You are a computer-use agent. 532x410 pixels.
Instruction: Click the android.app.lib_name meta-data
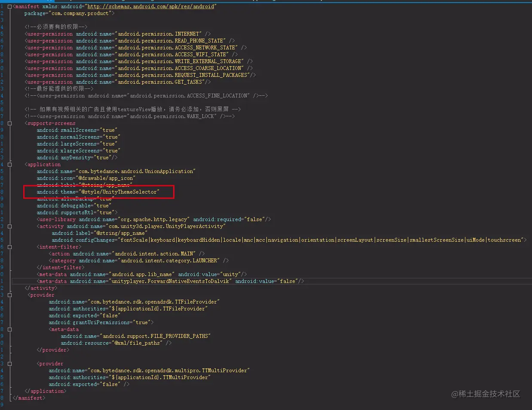[x=142, y=274]
